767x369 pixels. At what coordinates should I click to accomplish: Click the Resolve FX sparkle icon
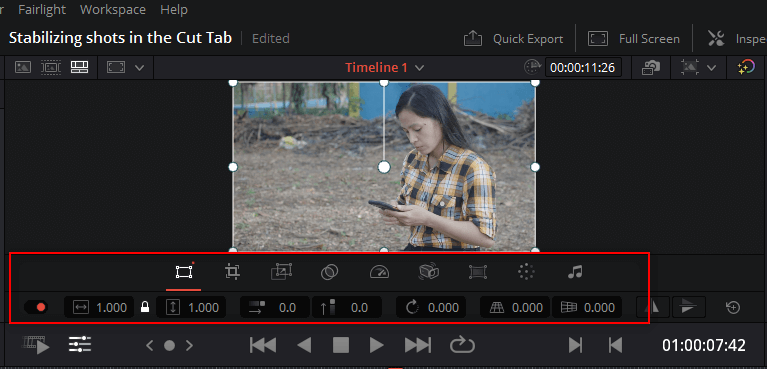click(746, 68)
